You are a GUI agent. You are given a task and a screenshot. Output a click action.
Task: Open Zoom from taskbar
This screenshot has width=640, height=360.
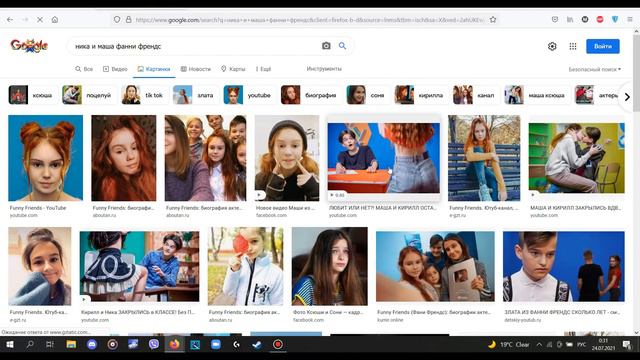tap(216, 344)
